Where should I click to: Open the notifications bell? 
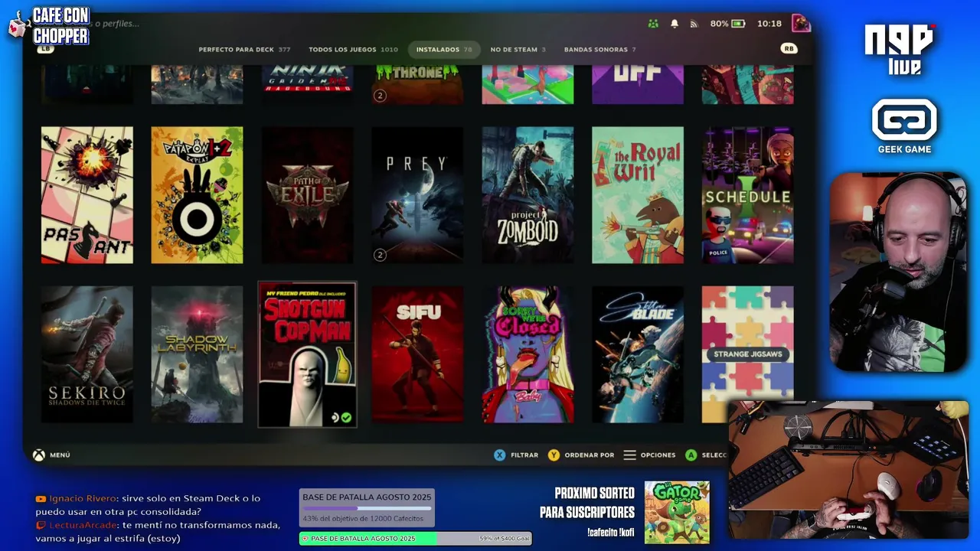[x=675, y=24]
